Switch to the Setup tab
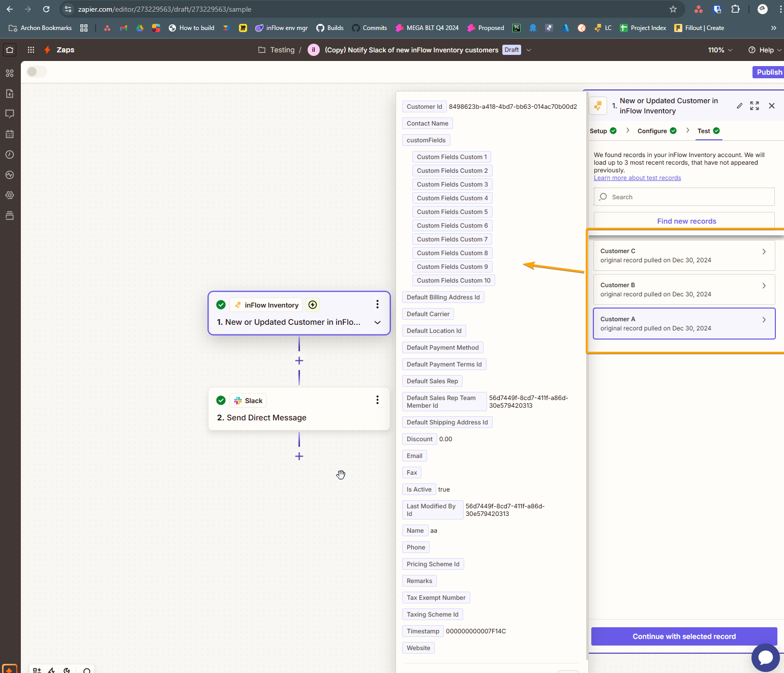This screenshot has width=784, height=673. [603, 131]
